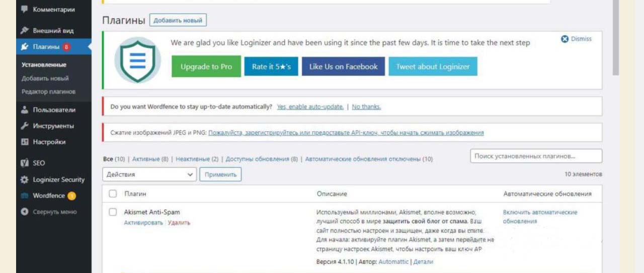Toggle the select-all plugins checkbox
The image size is (644, 273).
(113, 194)
